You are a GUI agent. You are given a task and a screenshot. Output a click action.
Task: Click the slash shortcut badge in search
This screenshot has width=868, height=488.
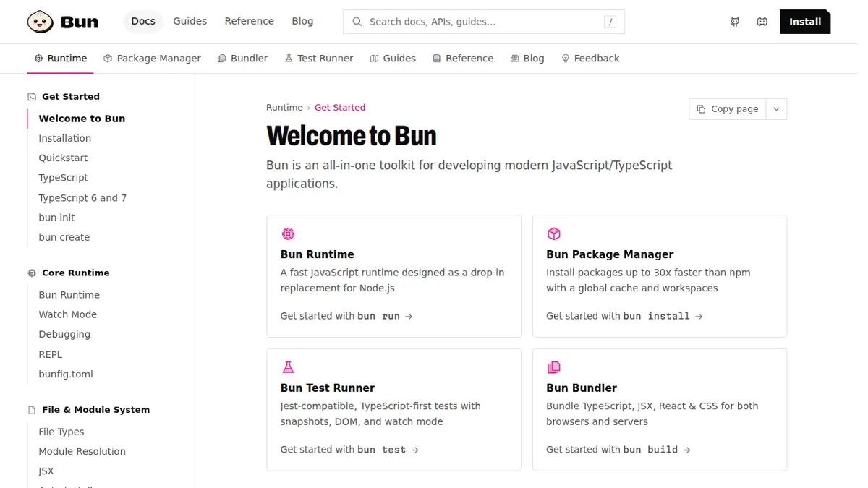(610, 22)
